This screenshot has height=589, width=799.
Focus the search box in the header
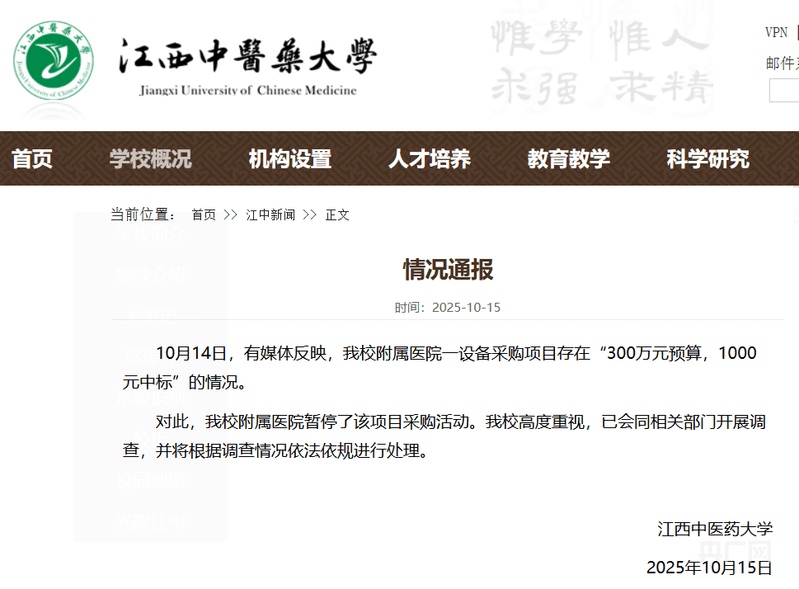click(x=784, y=90)
